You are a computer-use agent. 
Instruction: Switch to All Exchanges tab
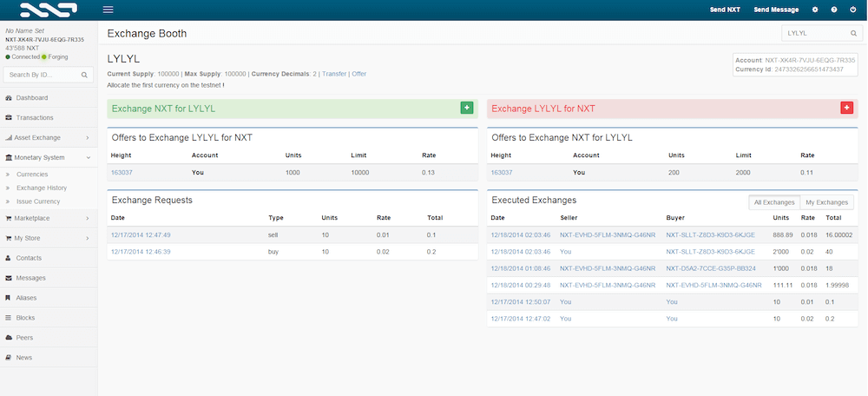[774, 202]
